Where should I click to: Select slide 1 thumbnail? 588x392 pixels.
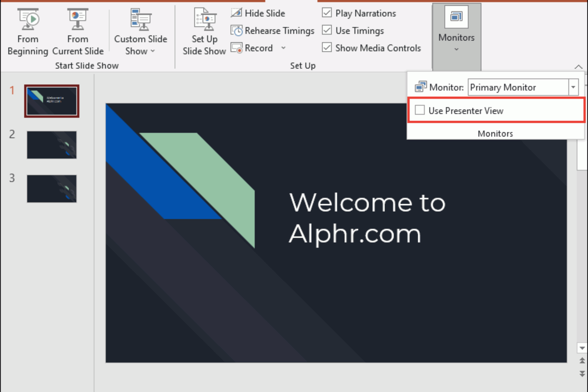click(x=52, y=101)
